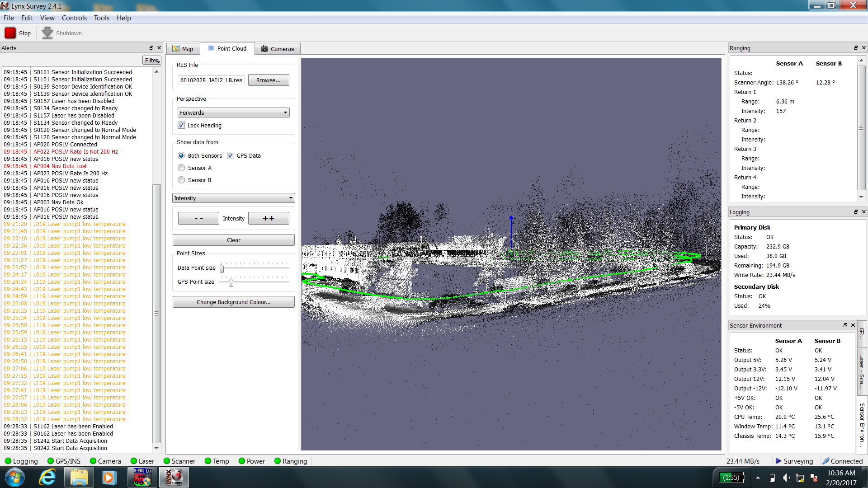This screenshot has height=488, width=868.
Task: Switch to the Cameras tab
Action: 277,49
